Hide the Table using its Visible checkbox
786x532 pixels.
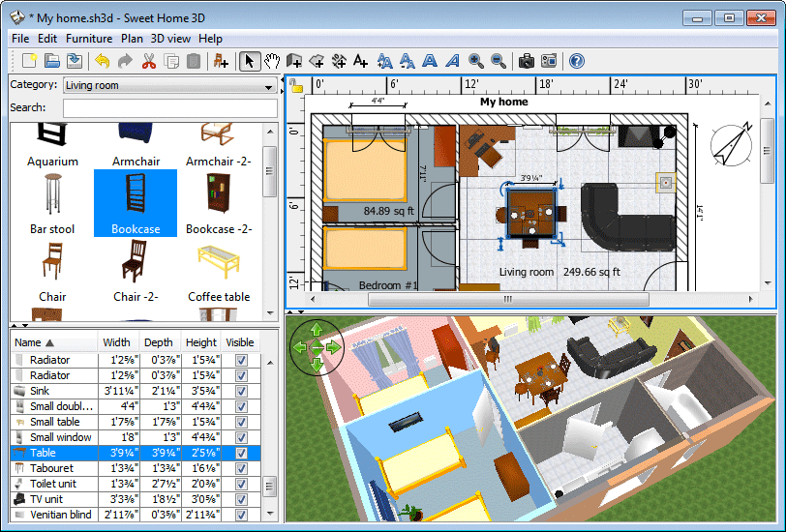tap(241, 453)
